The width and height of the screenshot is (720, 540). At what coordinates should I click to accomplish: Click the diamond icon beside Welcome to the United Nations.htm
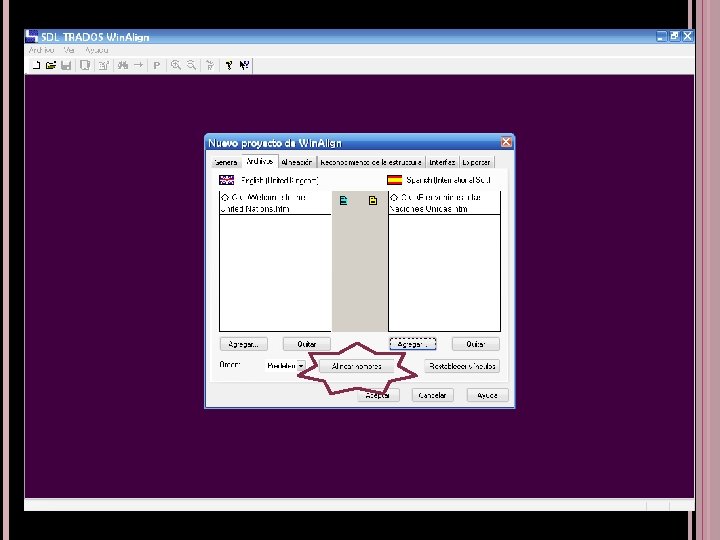pos(225,197)
